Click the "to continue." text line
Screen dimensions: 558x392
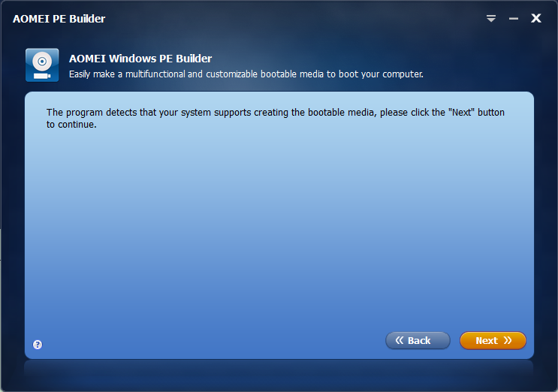pyautogui.click(x=71, y=125)
